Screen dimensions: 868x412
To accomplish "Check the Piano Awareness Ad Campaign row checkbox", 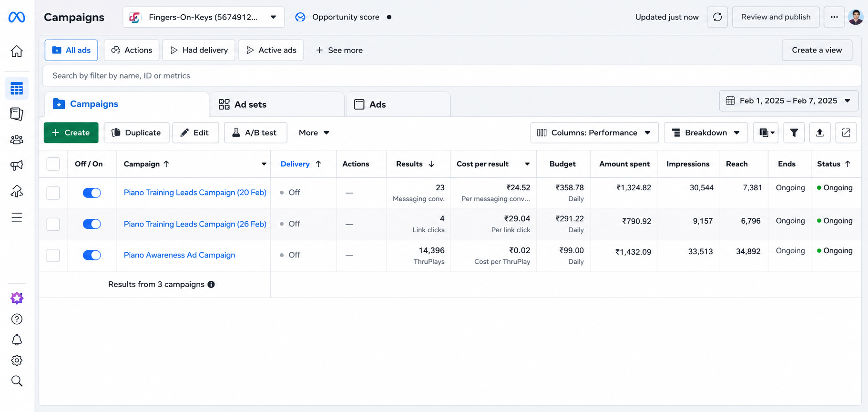I will [53, 255].
